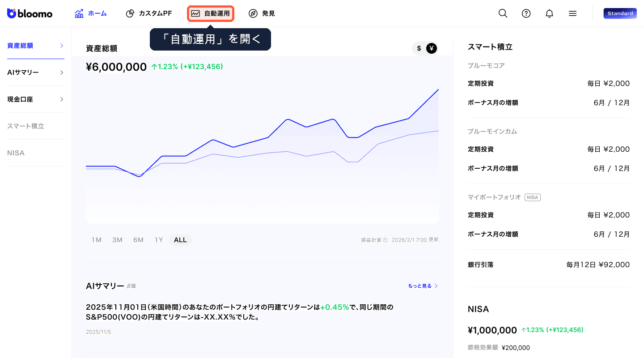Select the 1M chart range
The height and width of the screenshot is (358, 644).
[97, 240]
